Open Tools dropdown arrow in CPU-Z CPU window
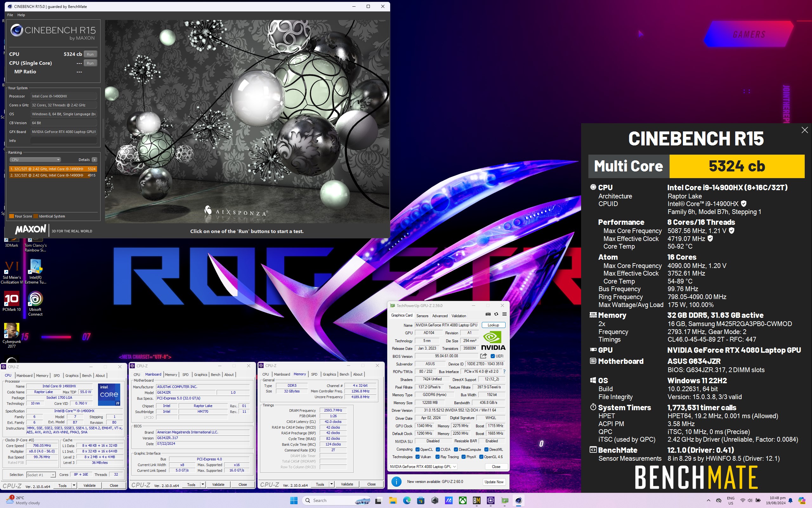The image size is (812, 508). (74, 485)
